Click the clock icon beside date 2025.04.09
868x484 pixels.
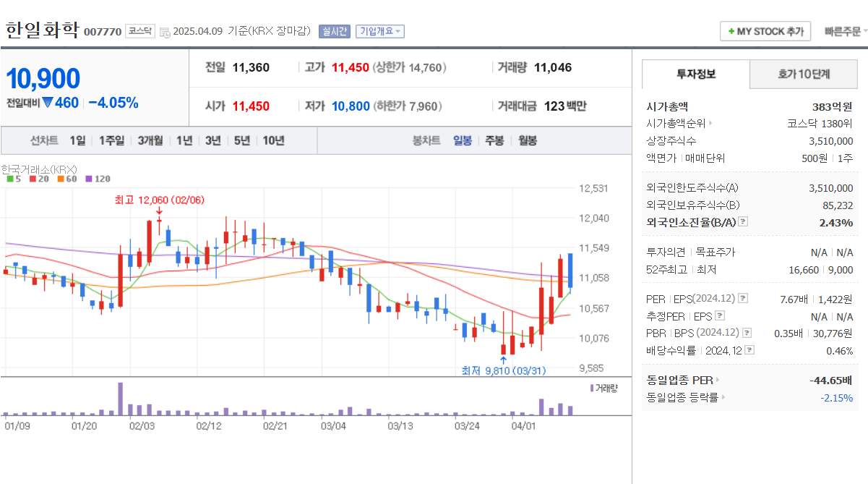tap(164, 30)
